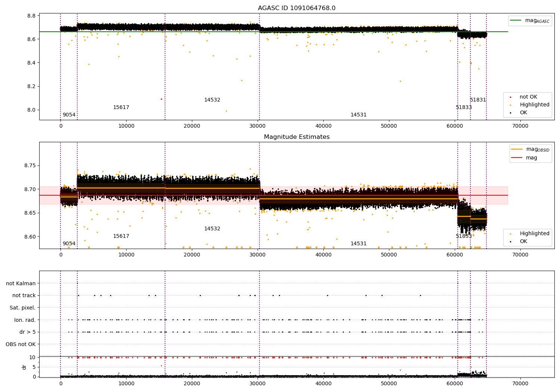
Task: Click obsid label '51831' in the top plot
Action: point(478,100)
